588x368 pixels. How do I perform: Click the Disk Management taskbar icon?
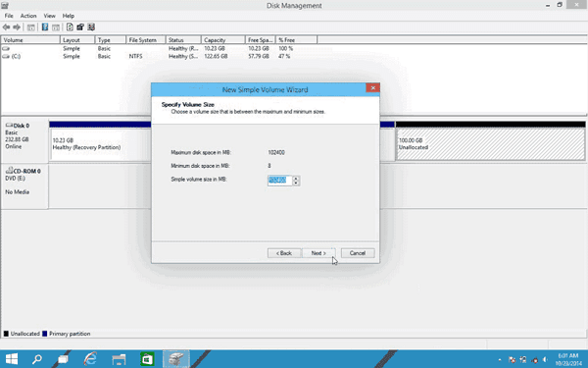point(175,359)
